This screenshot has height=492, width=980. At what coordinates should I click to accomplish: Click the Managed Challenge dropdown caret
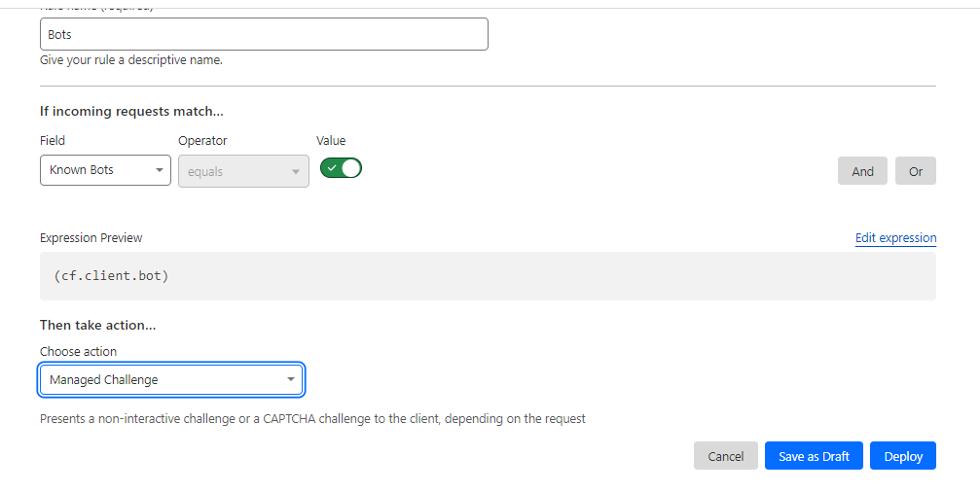[291, 379]
